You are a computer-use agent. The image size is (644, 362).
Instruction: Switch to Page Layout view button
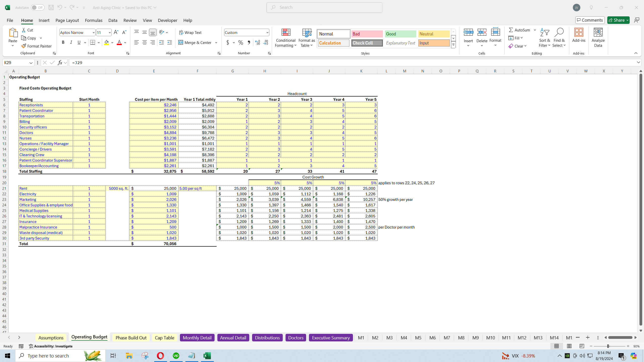(x=569, y=346)
